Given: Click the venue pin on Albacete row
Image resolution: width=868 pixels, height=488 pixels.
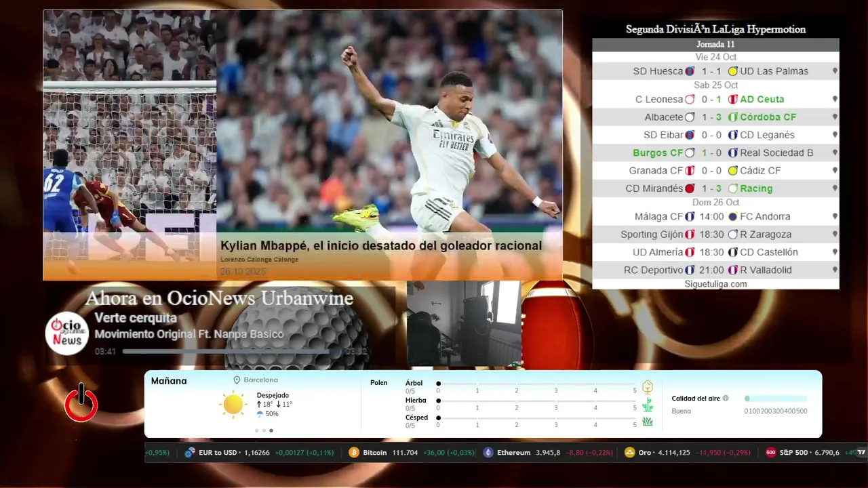Looking at the screenshot, I should tap(835, 117).
